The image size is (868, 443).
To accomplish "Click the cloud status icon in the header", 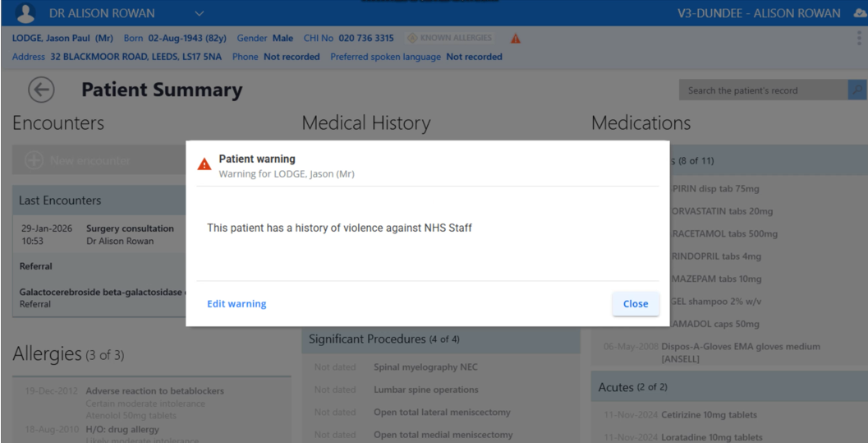I will point(860,13).
